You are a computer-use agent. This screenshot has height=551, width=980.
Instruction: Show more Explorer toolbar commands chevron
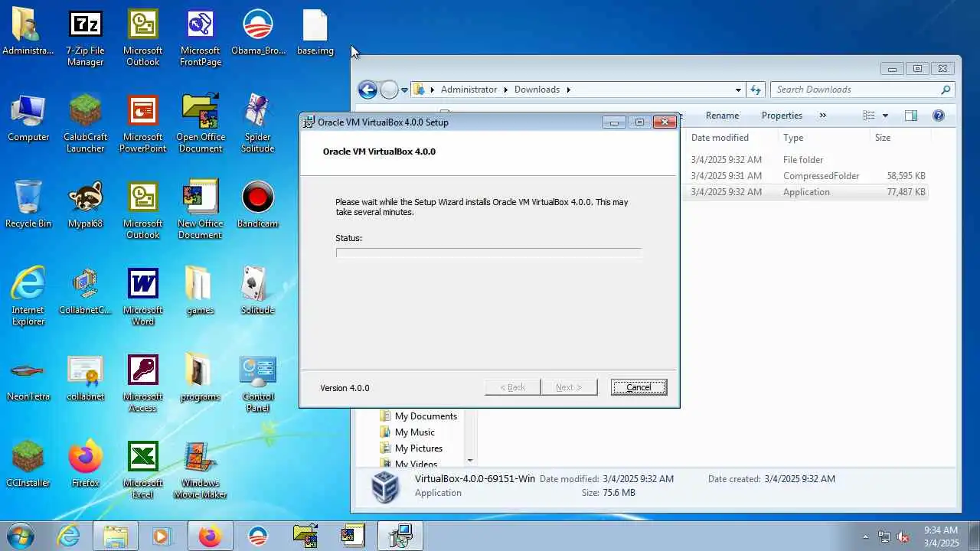point(823,116)
